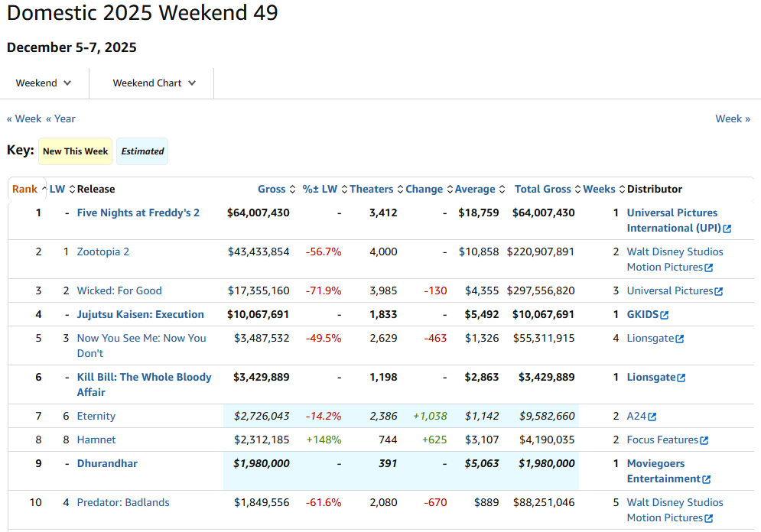Click external link icon beside Focus Features
This screenshot has width=761, height=532.
(x=704, y=440)
